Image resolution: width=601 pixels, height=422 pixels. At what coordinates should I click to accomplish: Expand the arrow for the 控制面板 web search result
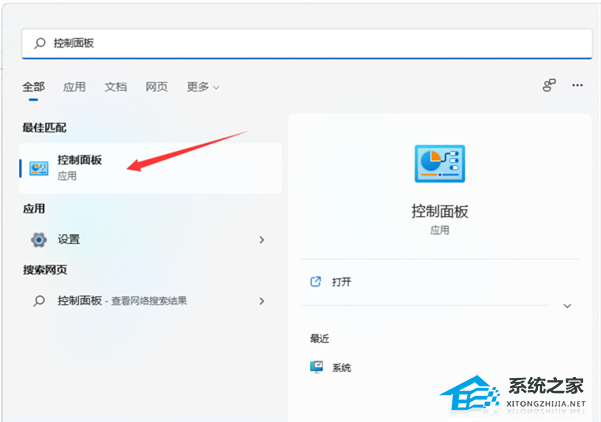point(262,300)
